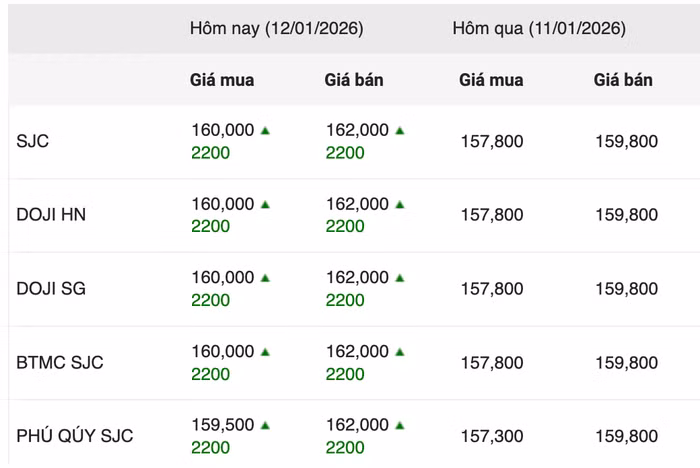Click yesterday's 157,300 buy price cell
The width and height of the screenshot is (700, 468).
pyautogui.click(x=492, y=436)
